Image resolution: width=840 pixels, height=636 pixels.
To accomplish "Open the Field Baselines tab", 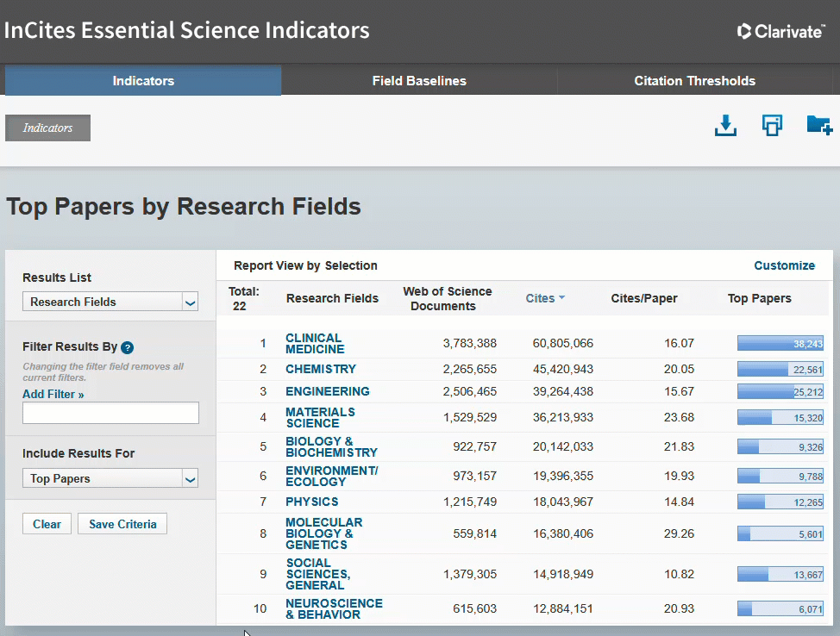I will (419, 81).
